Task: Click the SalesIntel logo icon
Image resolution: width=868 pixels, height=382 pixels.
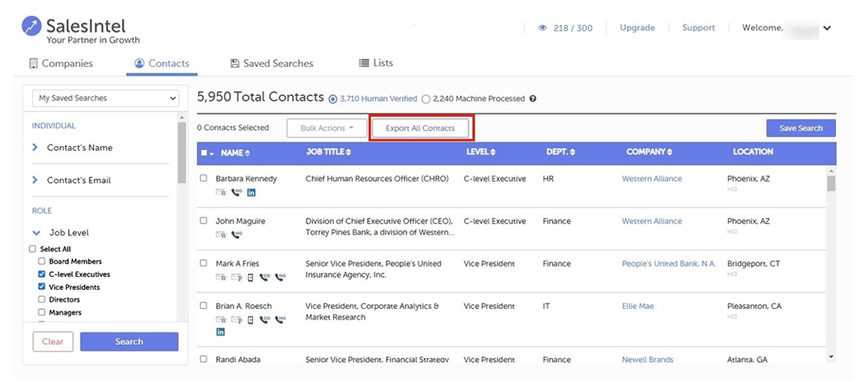Action: tap(32, 26)
